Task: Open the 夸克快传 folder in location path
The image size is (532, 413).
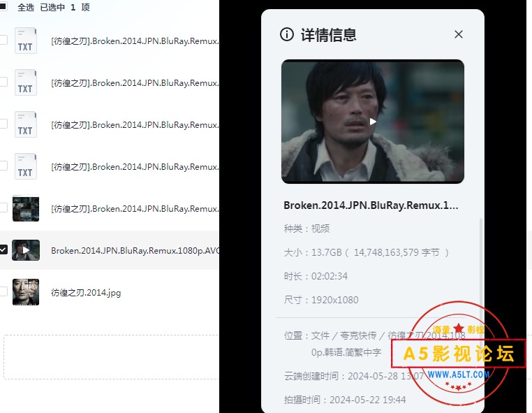Action: (358, 335)
